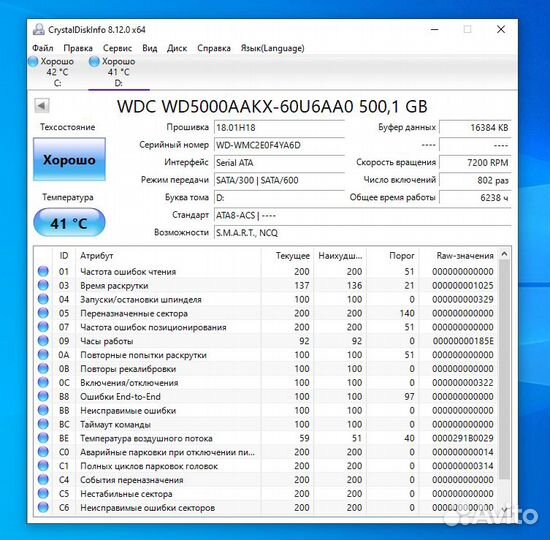Click status circle for attribute BB
The height and width of the screenshot is (540, 550).
[x=43, y=410]
